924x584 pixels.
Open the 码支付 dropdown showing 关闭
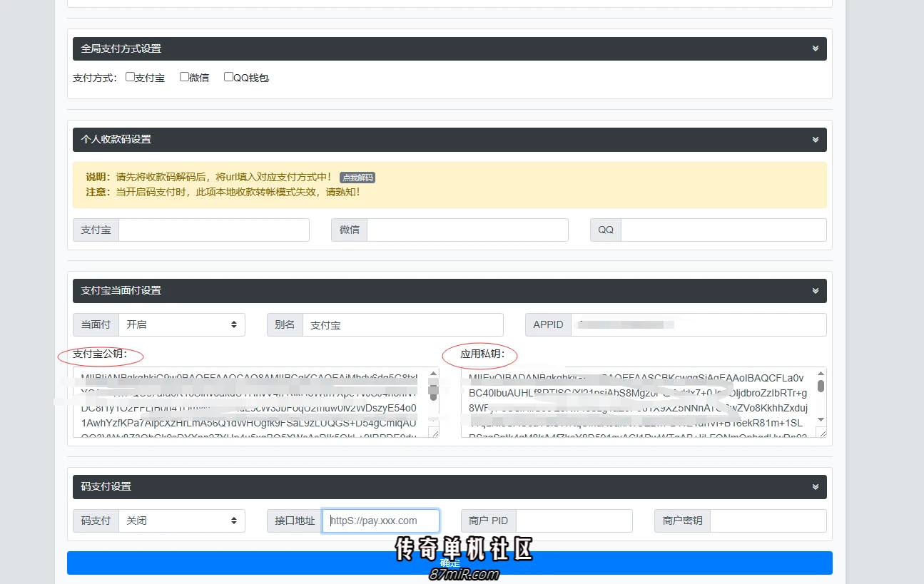point(182,521)
